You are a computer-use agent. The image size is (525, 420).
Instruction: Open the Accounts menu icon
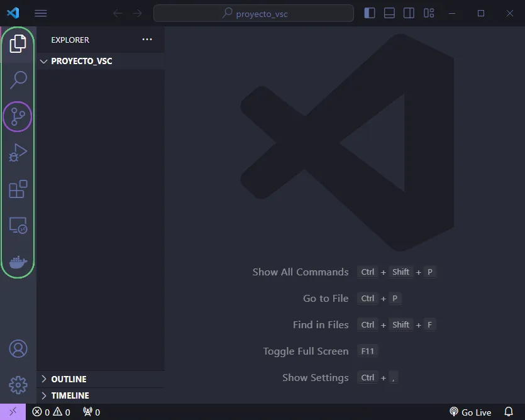coord(18,349)
